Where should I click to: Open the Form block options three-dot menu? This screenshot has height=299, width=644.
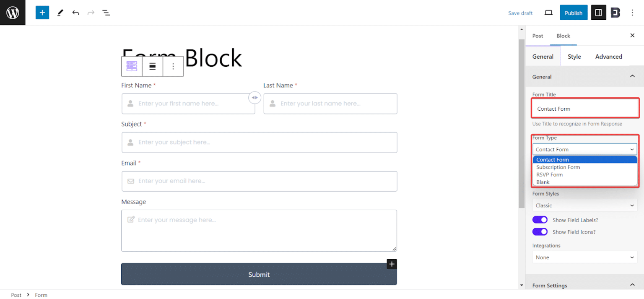[x=173, y=66]
